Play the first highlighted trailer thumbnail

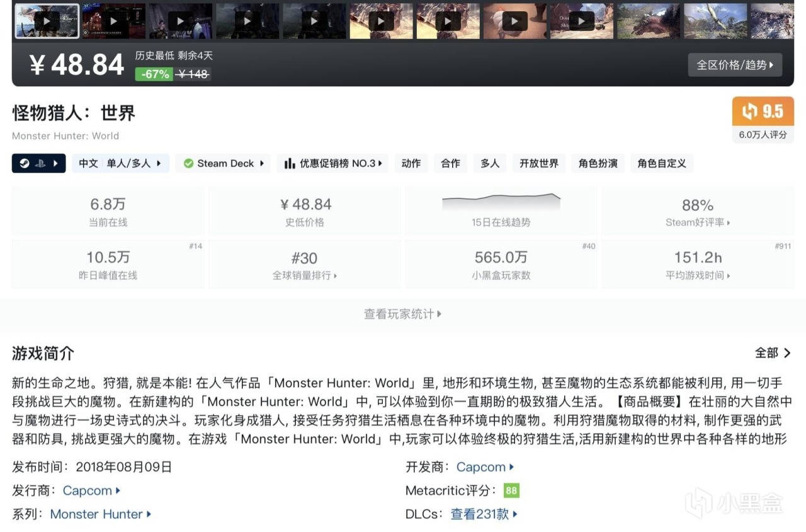point(47,21)
